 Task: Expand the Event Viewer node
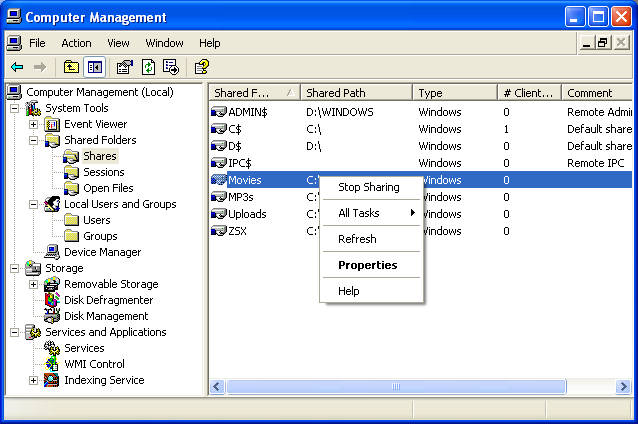tap(33, 124)
